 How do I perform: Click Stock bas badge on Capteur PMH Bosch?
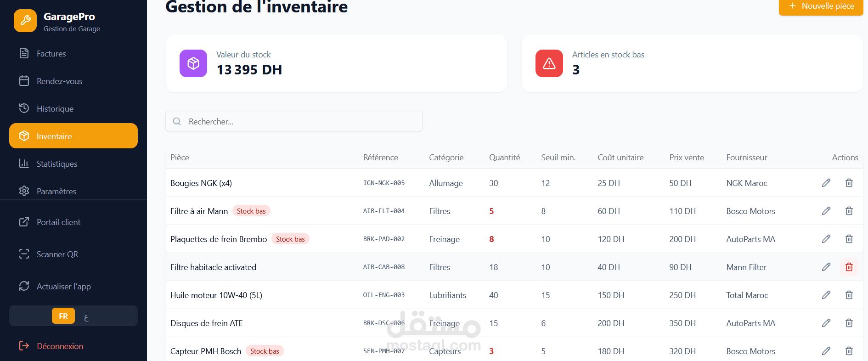click(x=265, y=351)
